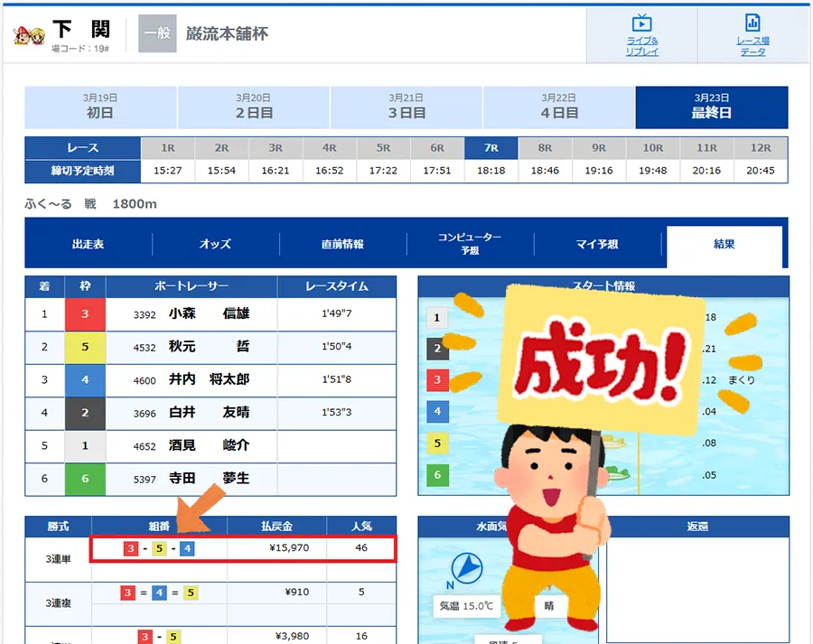Click the boat race mascot logo

click(x=29, y=36)
